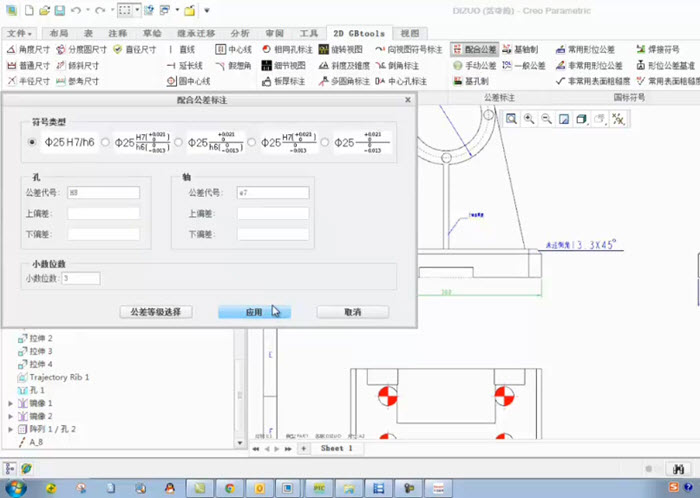Select the second symbol type radio option
The height and width of the screenshot is (498, 700).
(x=105, y=142)
